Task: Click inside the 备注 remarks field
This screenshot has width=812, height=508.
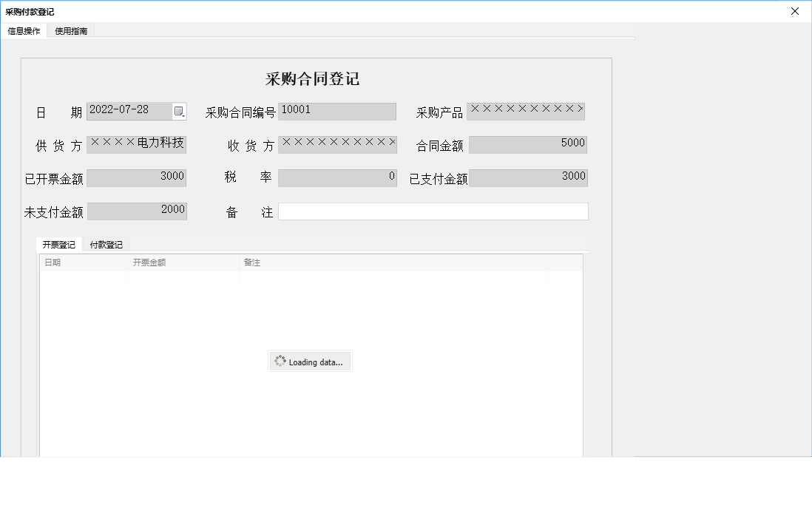Action: [433, 211]
